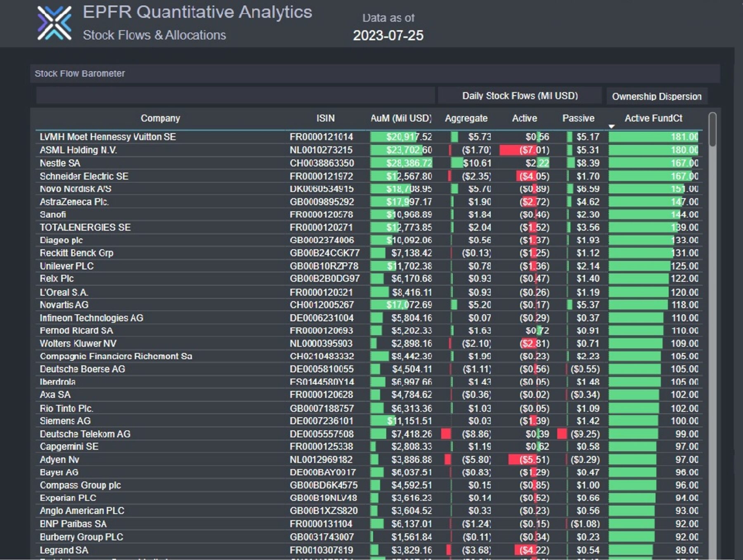Select the BNP Paribas SA row
The height and width of the screenshot is (560, 743).
[x=369, y=524]
